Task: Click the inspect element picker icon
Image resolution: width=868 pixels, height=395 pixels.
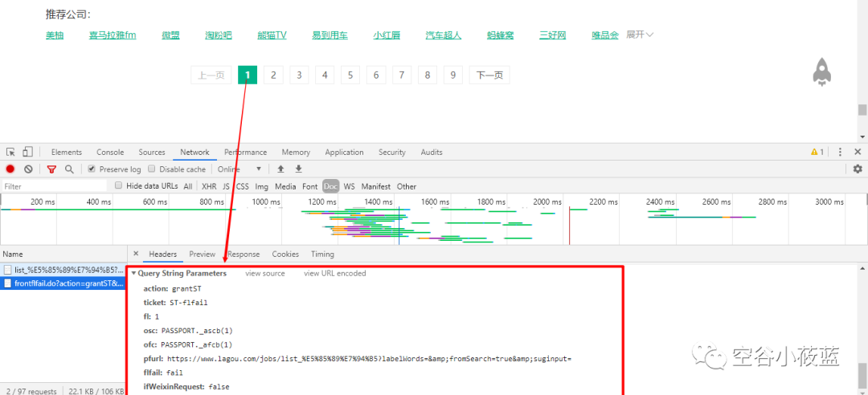Action: (10, 152)
